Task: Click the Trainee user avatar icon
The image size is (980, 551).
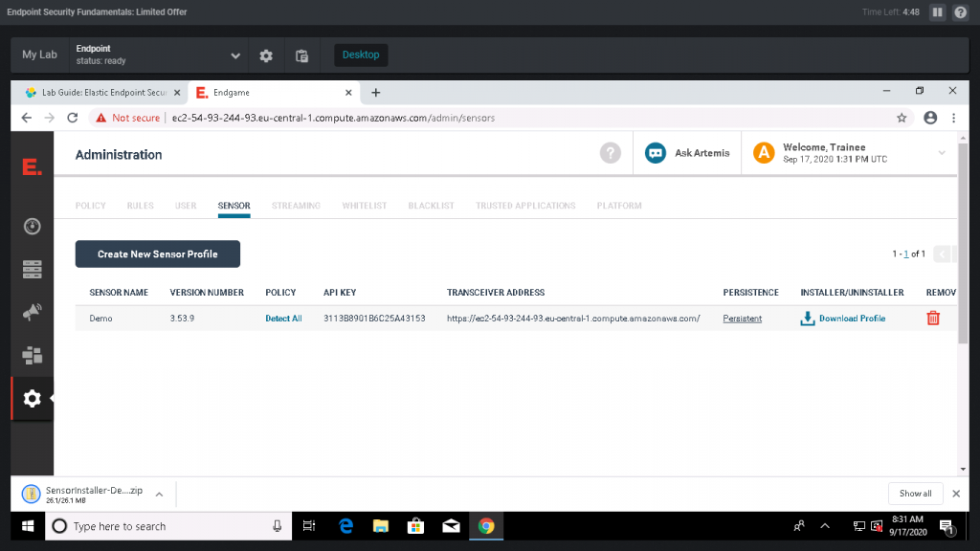Action: point(764,153)
